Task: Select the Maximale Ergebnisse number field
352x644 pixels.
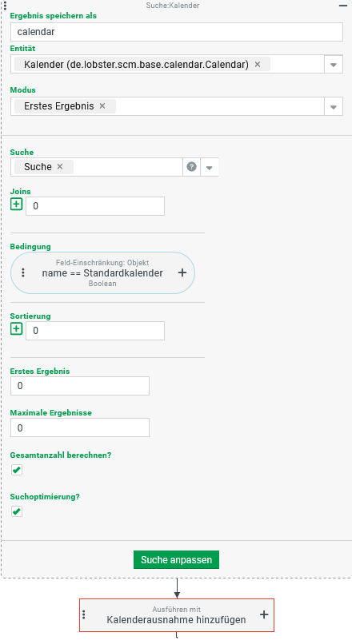Action: 80,428
